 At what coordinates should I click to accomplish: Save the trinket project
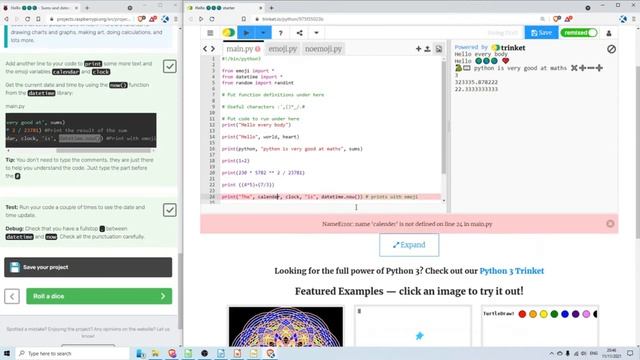pos(541,33)
